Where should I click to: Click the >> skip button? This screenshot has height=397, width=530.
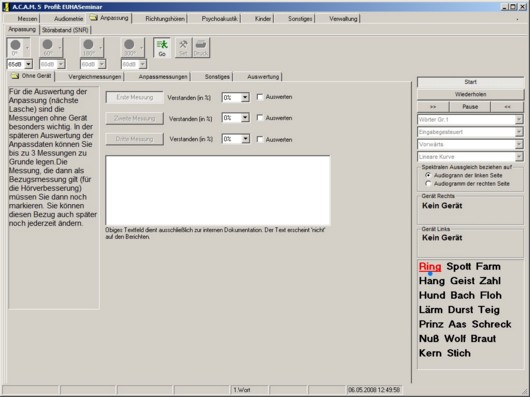click(x=433, y=107)
